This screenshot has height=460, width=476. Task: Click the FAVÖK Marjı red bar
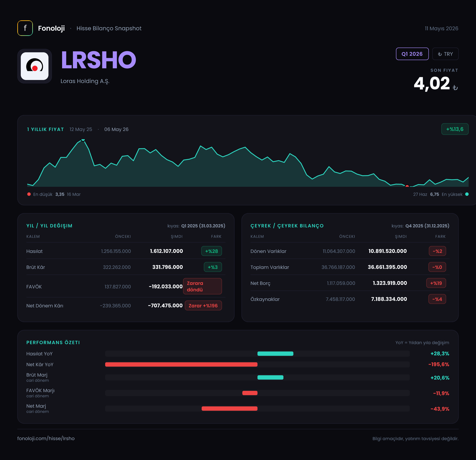(250, 393)
